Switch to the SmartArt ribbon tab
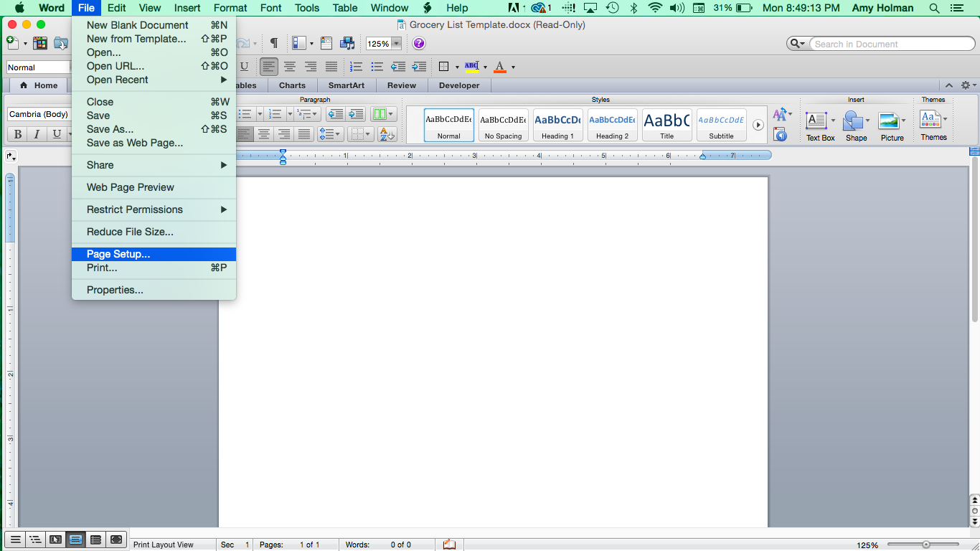The image size is (980, 551). tap(347, 85)
